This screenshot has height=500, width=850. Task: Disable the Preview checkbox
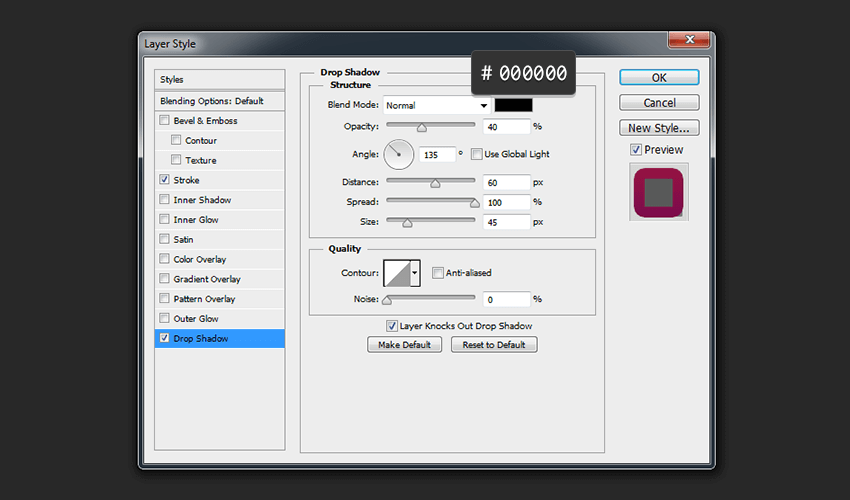636,150
